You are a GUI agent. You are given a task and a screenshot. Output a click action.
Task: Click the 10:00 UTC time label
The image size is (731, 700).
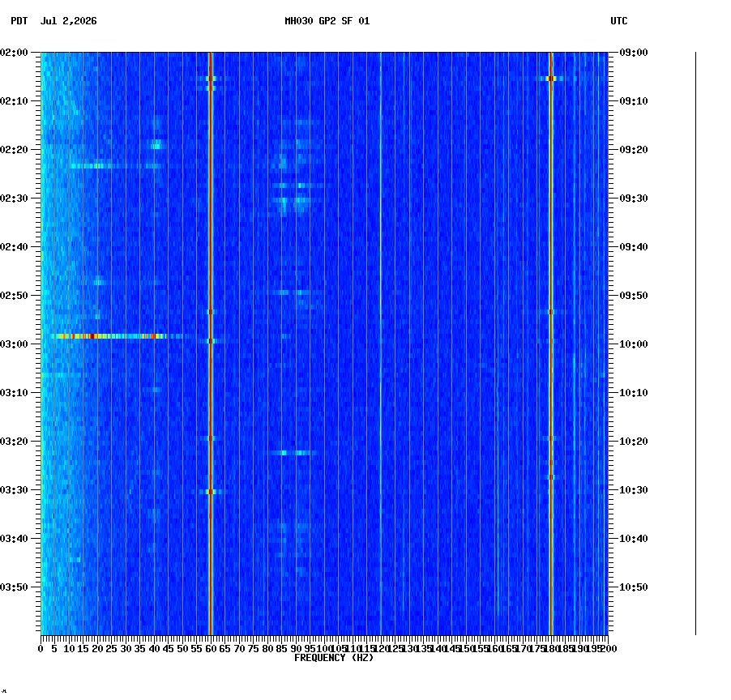click(x=634, y=344)
